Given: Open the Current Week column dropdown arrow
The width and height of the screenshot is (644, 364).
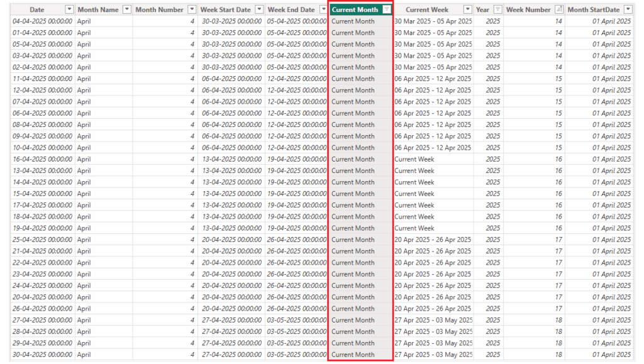Looking at the screenshot, I should [467, 9].
